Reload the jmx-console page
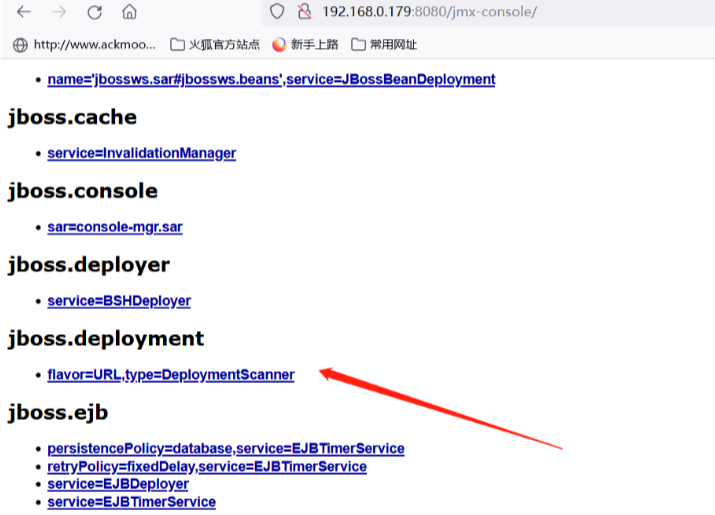Viewport: 715px width, 515px height. click(x=94, y=13)
